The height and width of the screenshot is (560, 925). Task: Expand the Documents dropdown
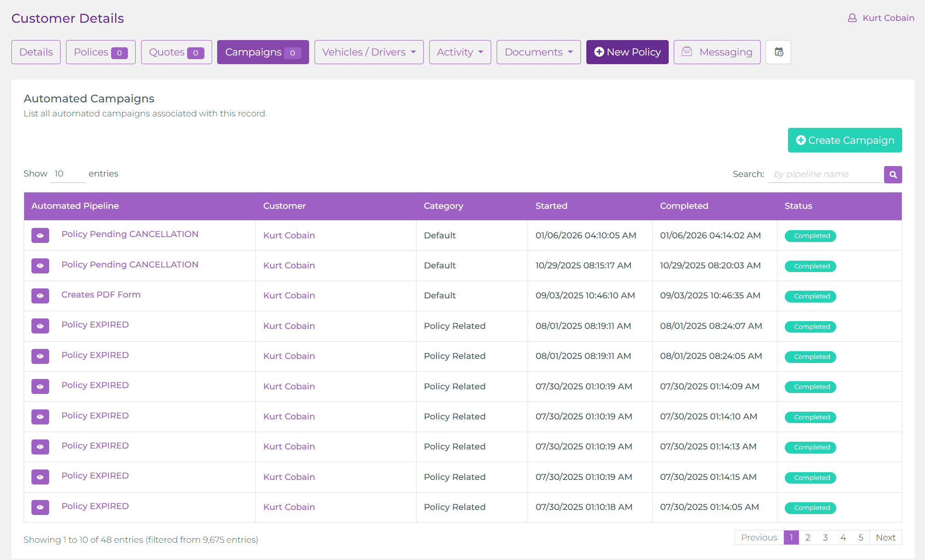coord(538,52)
